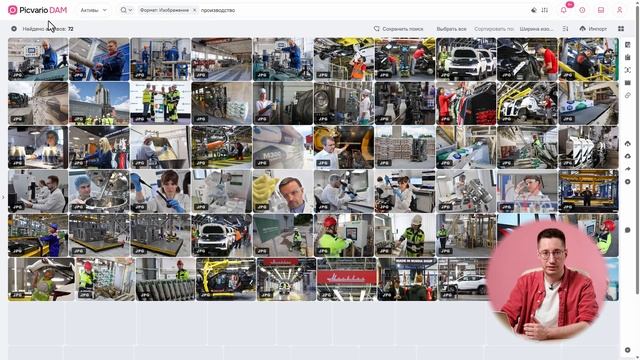
Task: Open the user profile icon
Action: (x=620, y=10)
